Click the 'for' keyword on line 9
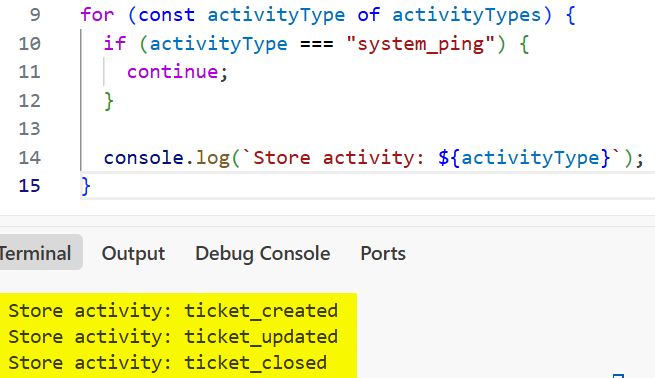This screenshot has width=655, height=378. [x=97, y=15]
